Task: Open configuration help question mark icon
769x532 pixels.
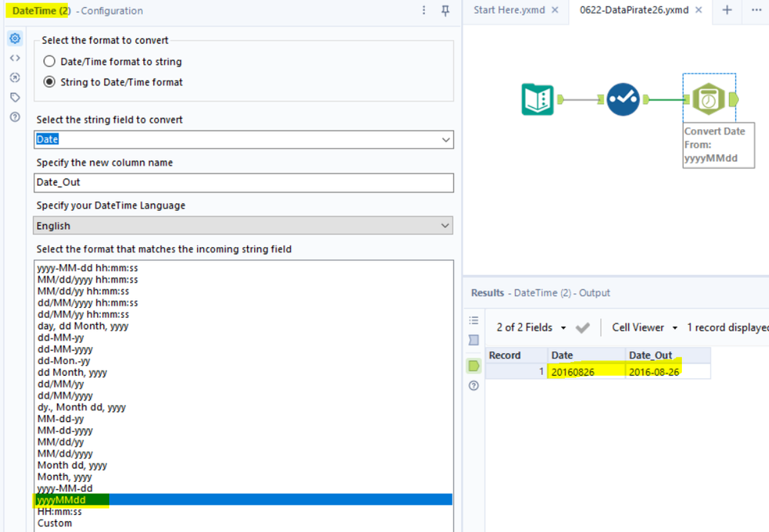Action: click(x=15, y=117)
